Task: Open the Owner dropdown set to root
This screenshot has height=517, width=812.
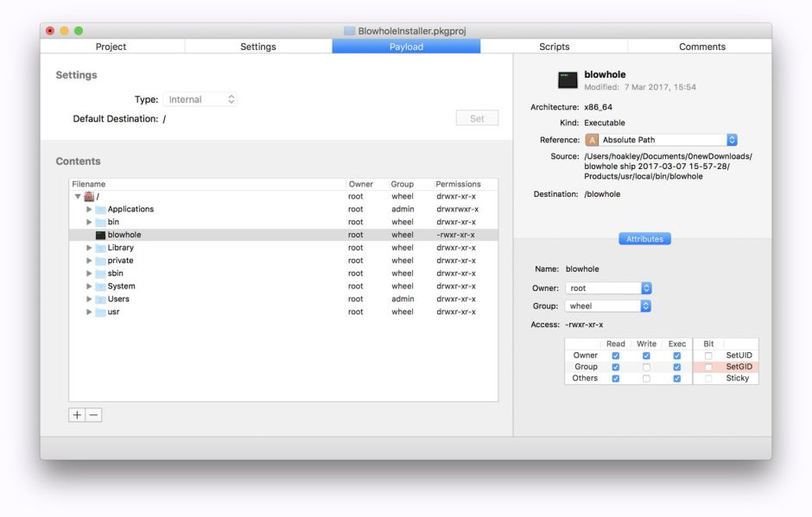Action: (608, 287)
